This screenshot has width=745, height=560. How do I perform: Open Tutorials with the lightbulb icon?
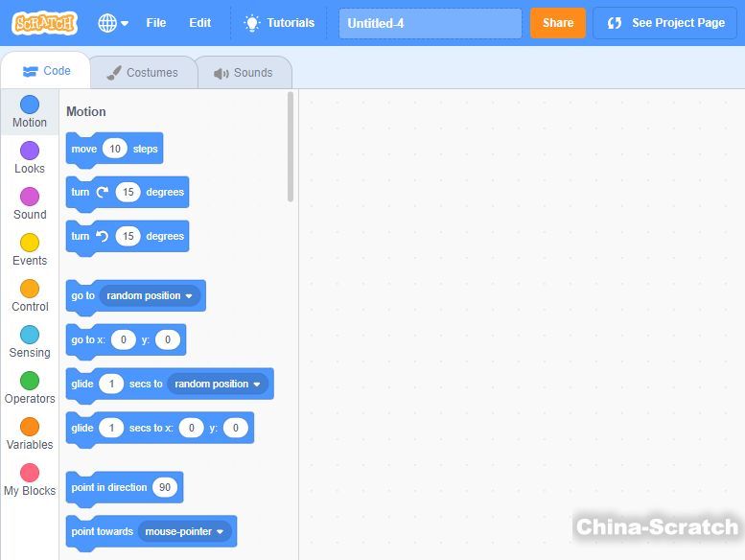click(x=279, y=23)
